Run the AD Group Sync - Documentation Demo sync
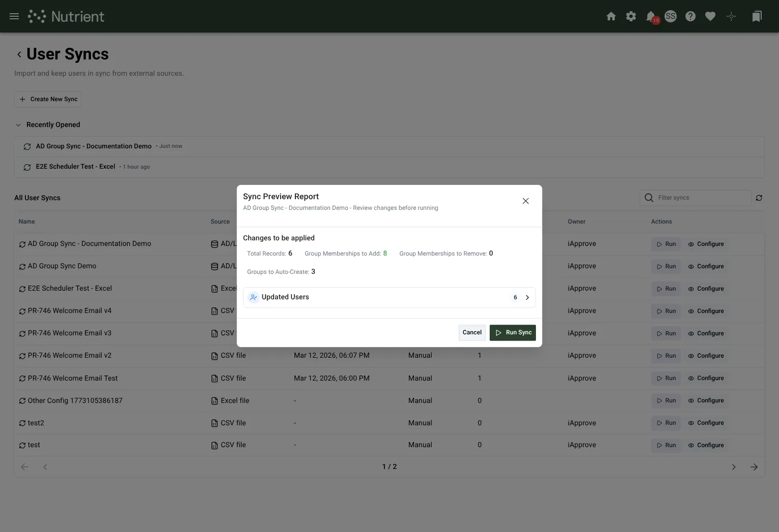The height and width of the screenshot is (532, 779). click(x=666, y=244)
